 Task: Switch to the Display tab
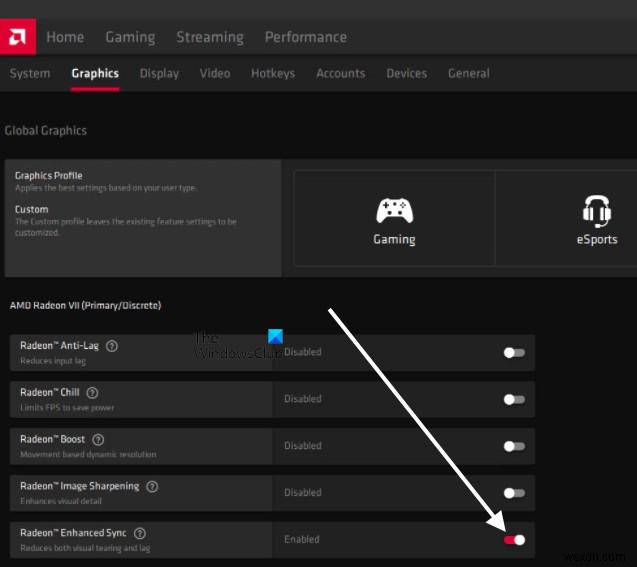coord(159,73)
